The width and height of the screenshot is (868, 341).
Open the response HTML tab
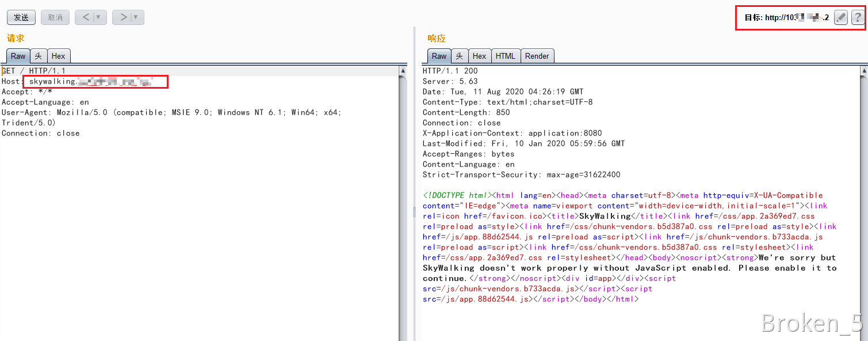(505, 56)
